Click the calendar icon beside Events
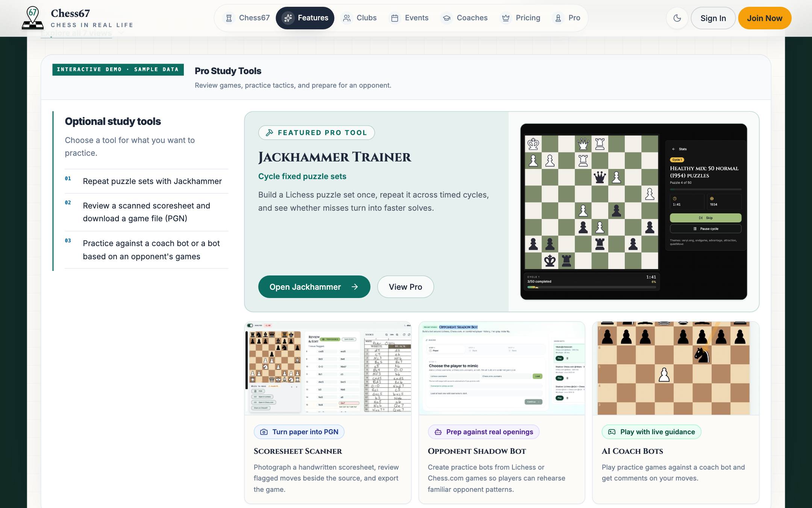This screenshot has width=812, height=508. 395,18
